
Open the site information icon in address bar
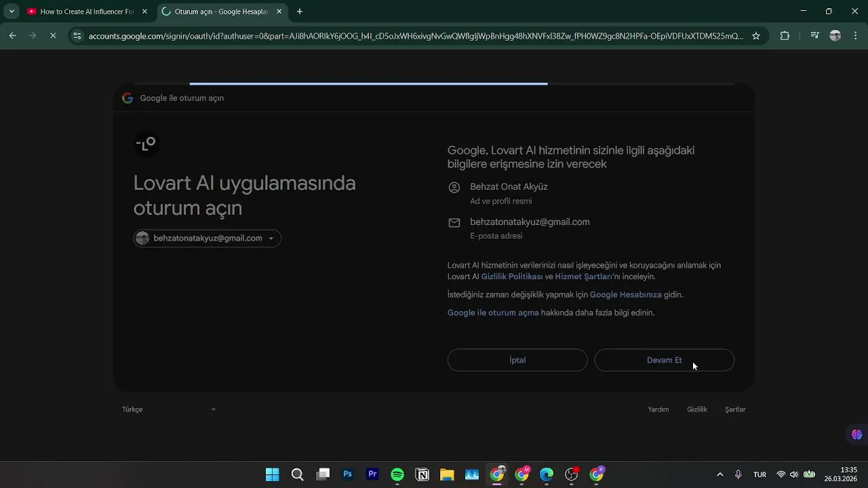(x=77, y=36)
